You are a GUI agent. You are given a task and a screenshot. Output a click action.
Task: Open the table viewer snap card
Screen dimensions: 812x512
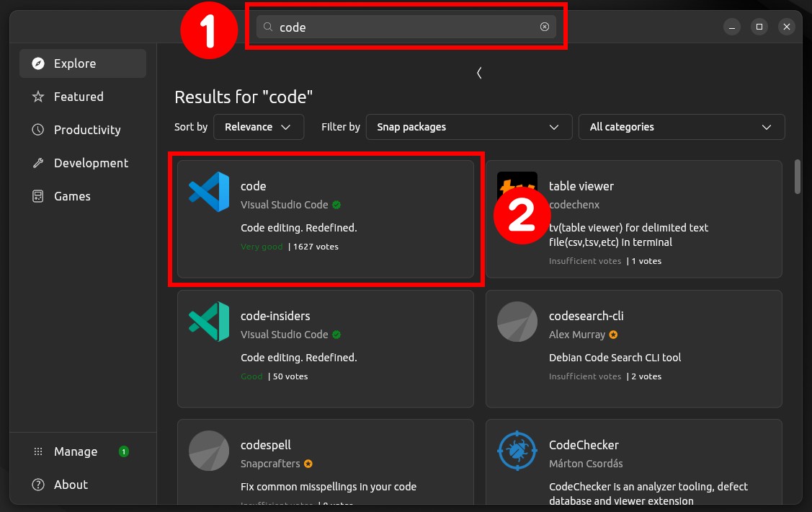634,219
